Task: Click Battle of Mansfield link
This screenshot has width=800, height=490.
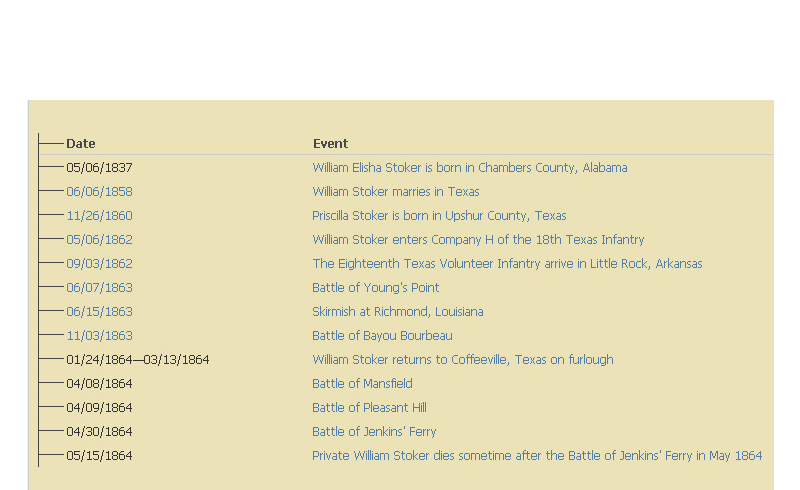Action: point(362,384)
